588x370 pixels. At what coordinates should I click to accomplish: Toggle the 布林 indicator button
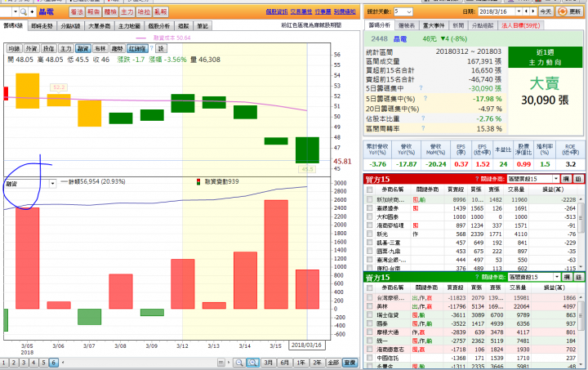pos(100,49)
